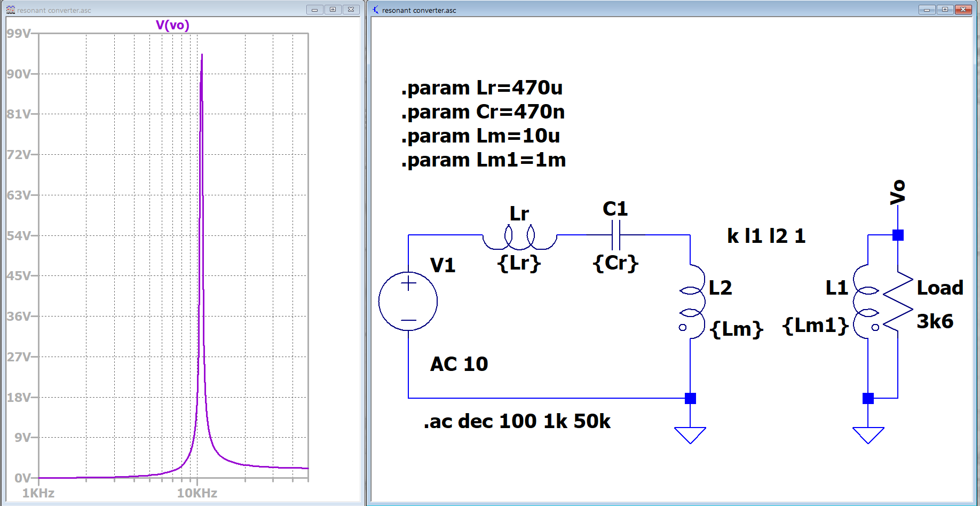Maximize the plot window pane
This screenshot has width=980, height=506.
coord(333,10)
